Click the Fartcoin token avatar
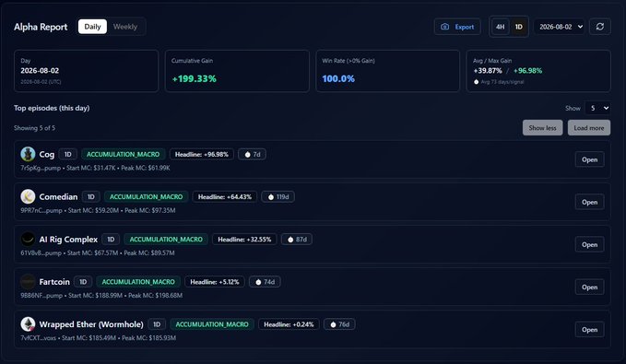The width and height of the screenshot is (626, 364). pyautogui.click(x=28, y=282)
